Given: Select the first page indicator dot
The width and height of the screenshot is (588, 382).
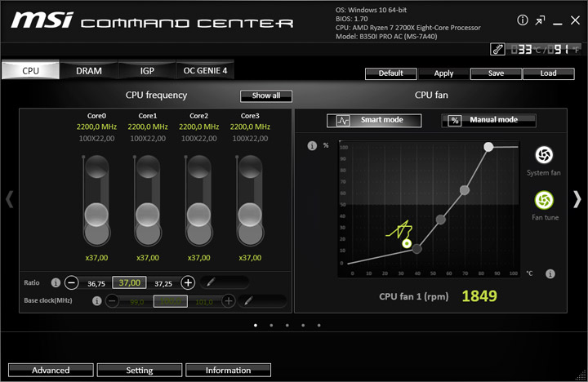Looking at the screenshot, I should point(256,326).
